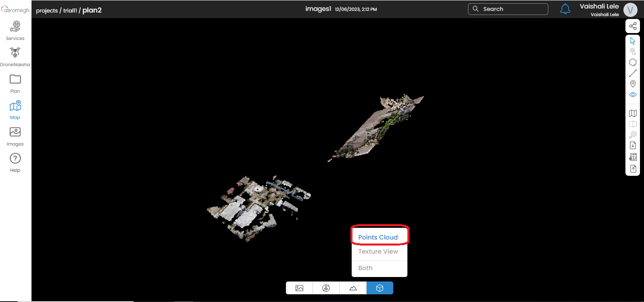Select the location marker tool
644x302 pixels.
[633, 84]
